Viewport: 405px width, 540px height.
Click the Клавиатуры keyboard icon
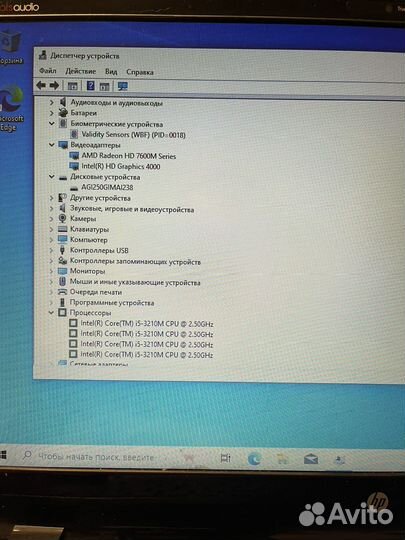(62, 229)
